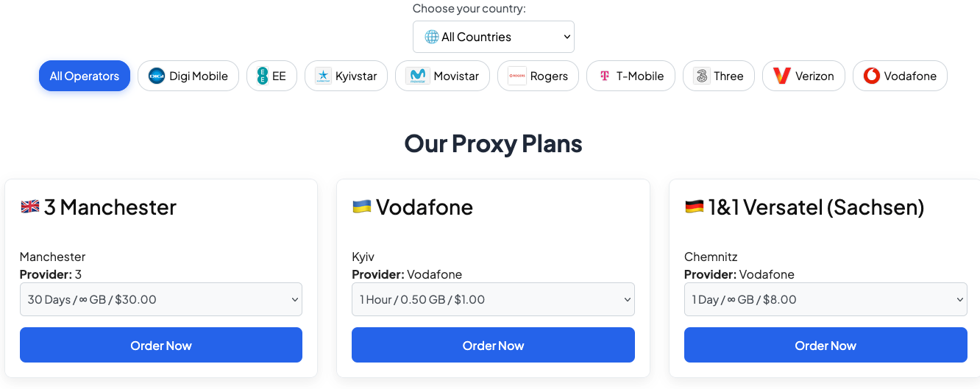
Task: Click the Rogers logo icon
Action: coord(517,76)
